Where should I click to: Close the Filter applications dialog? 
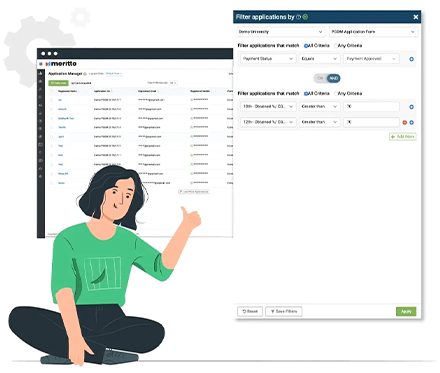pos(416,17)
